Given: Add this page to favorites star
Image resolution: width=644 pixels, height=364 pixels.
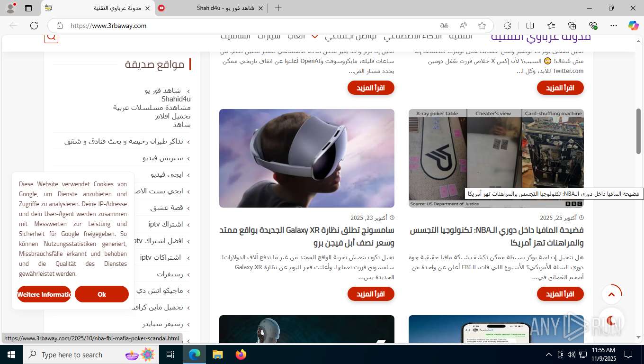Looking at the screenshot, I should click(x=482, y=26).
